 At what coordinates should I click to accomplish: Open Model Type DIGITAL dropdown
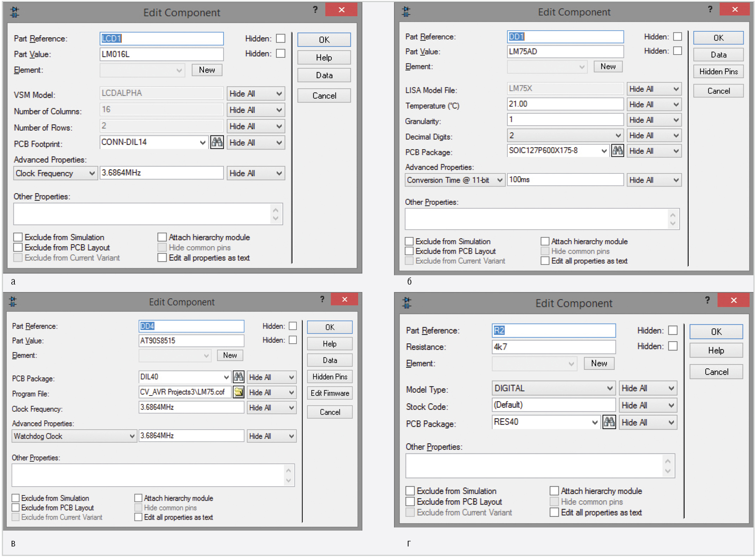(554, 388)
